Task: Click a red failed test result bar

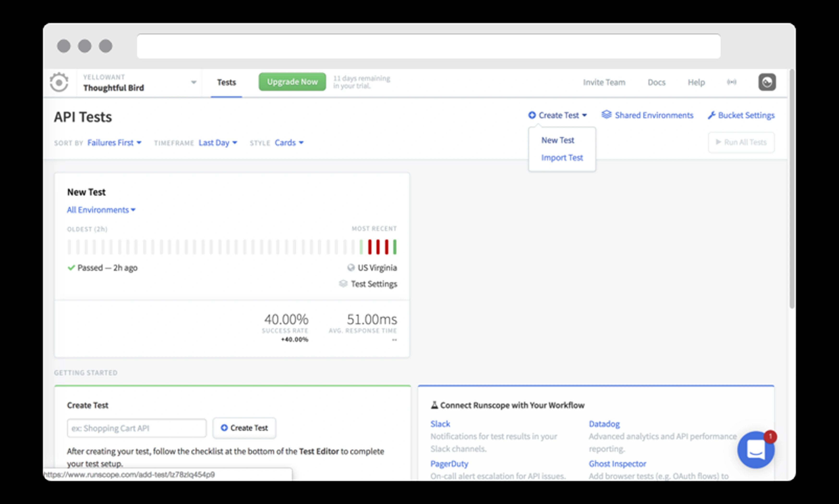Action: pyautogui.click(x=378, y=247)
